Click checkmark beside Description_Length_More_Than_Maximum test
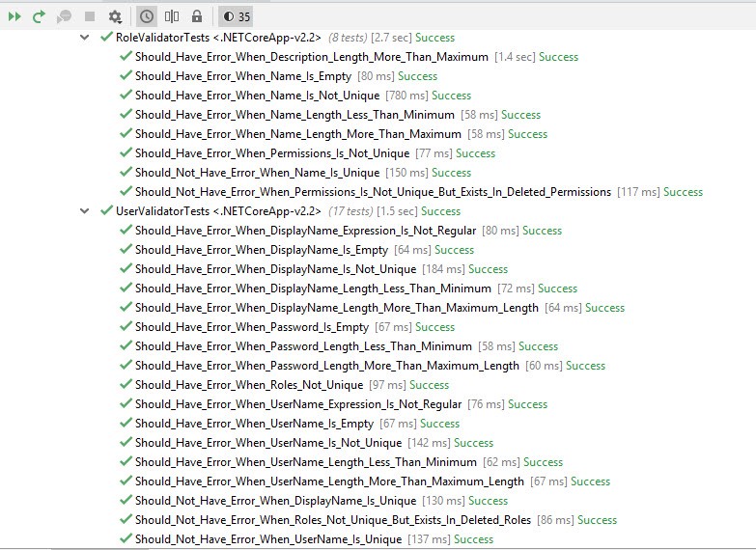The height and width of the screenshot is (550, 756). coord(126,56)
